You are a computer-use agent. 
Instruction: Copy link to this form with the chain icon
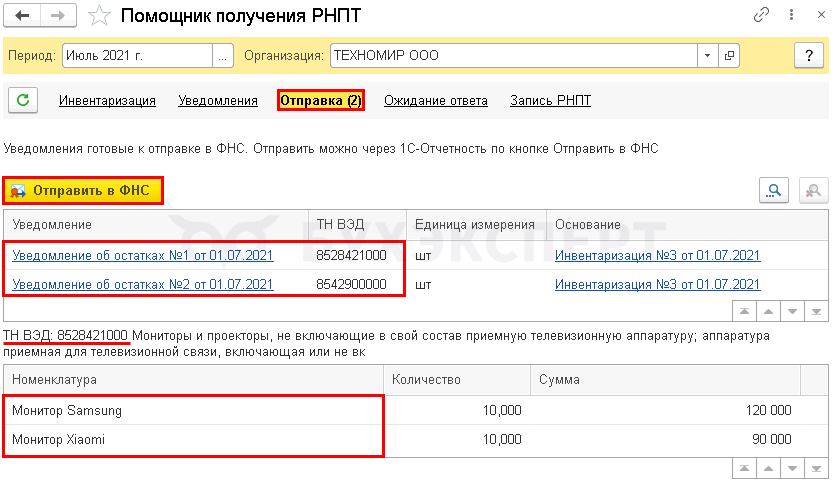point(761,14)
